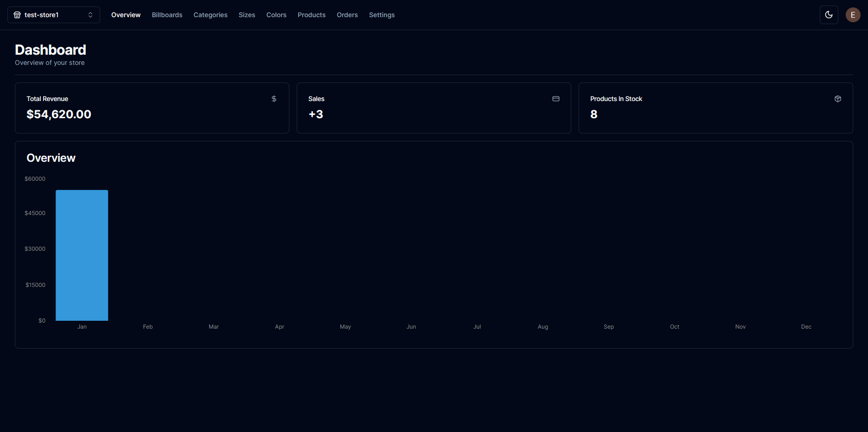This screenshot has width=868, height=432.
Task: Toggle dark mode with the moon icon
Action: [829, 14]
